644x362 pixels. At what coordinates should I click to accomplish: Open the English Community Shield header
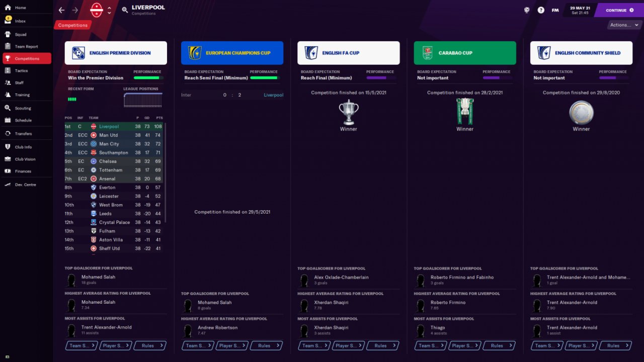point(581,53)
